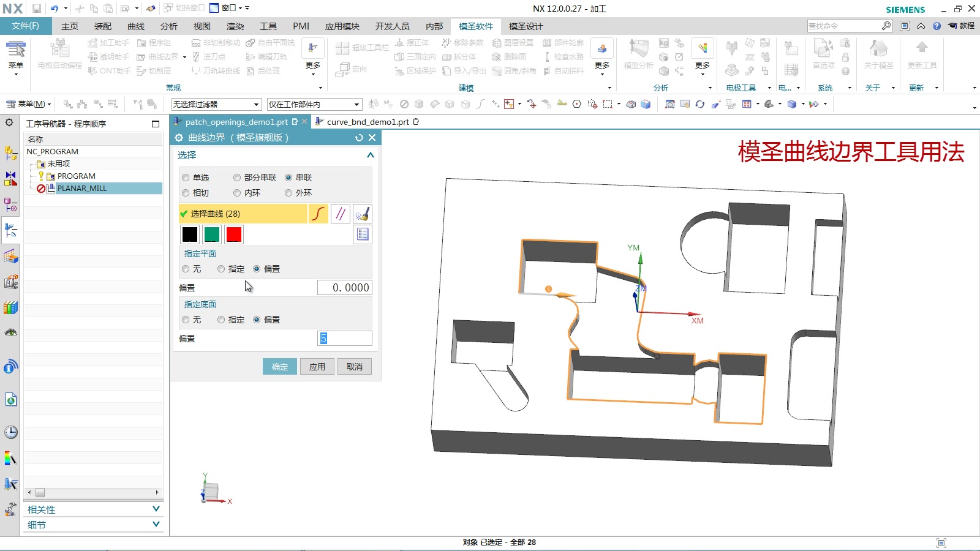
Task: Click the search magnifier icon
Action: point(886,26)
